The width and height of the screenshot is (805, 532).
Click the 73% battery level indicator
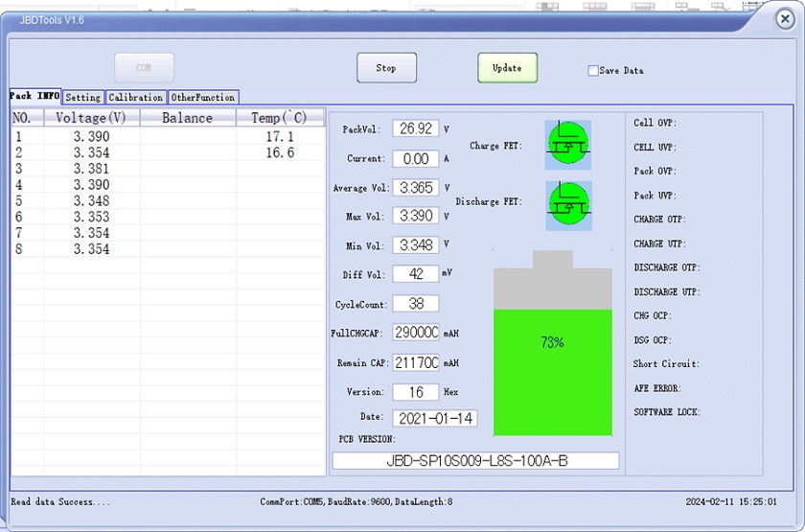[552, 343]
